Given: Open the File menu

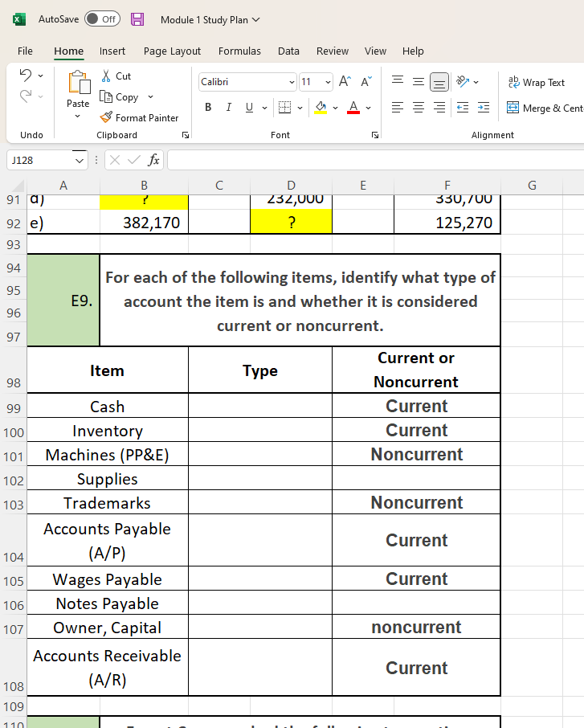Looking at the screenshot, I should (25, 51).
